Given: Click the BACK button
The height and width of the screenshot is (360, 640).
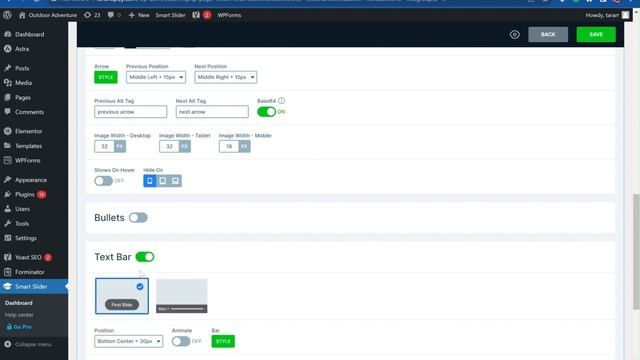Looking at the screenshot, I should (x=548, y=35).
